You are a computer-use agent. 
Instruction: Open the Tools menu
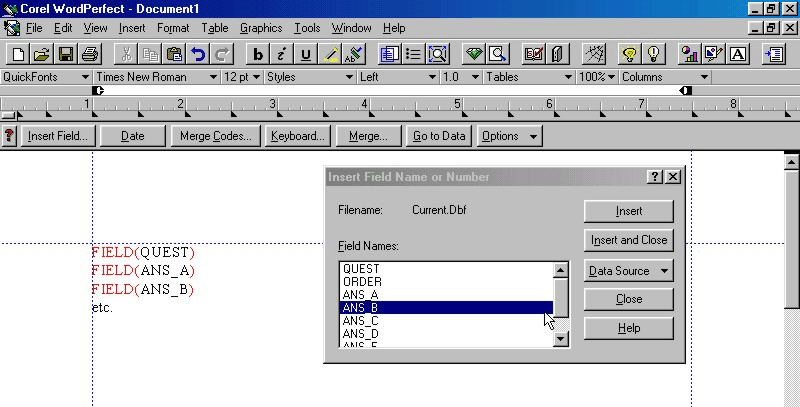coord(307,28)
